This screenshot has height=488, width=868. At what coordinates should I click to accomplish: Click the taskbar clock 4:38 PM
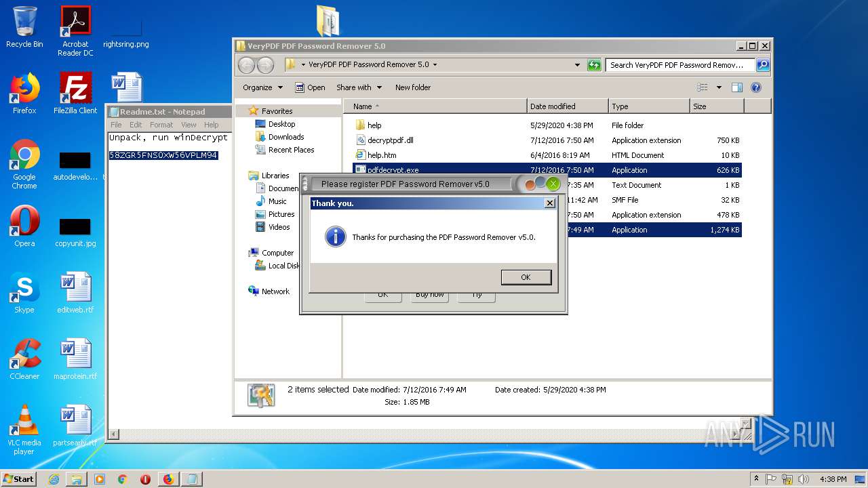[x=833, y=479]
